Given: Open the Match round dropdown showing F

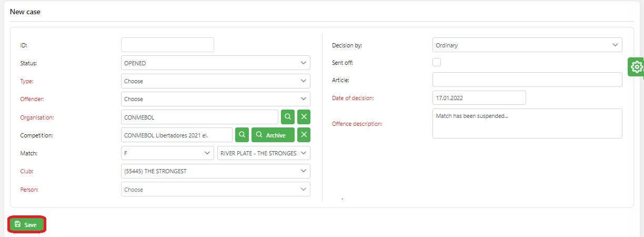Looking at the screenshot, I should coord(167,153).
